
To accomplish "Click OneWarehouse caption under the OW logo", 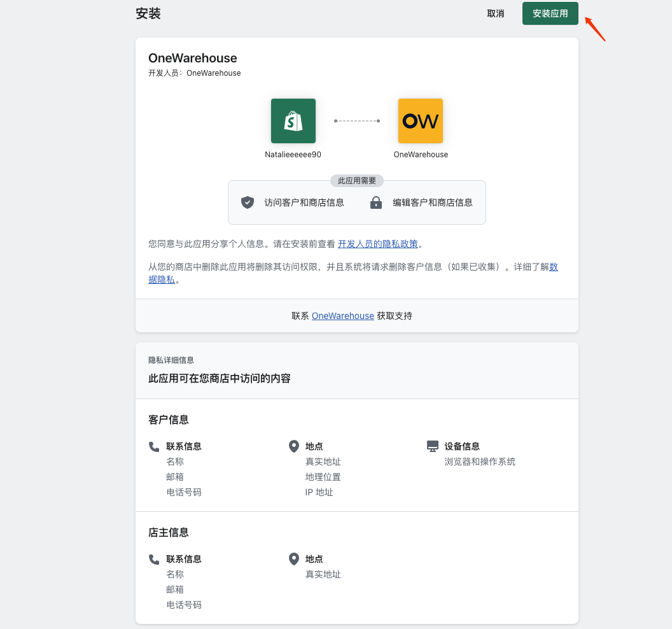I will tap(421, 154).
